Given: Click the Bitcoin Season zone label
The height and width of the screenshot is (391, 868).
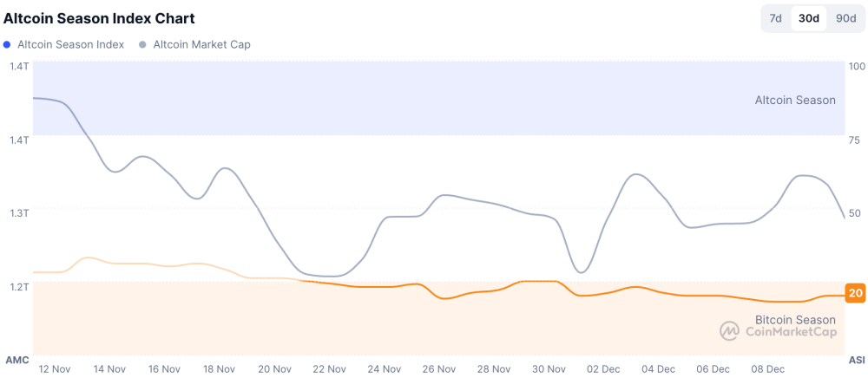Looking at the screenshot, I should pyautogui.click(x=795, y=320).
